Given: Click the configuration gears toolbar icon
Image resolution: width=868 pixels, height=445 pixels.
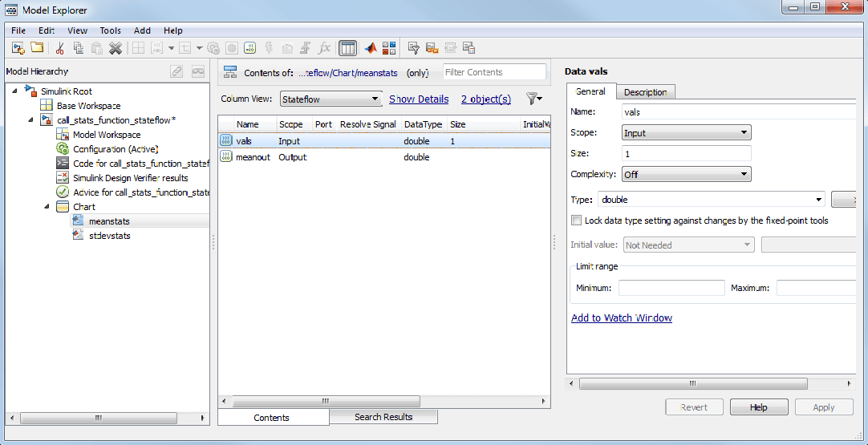Looking at the screenshot, I should tap(213, 48).
